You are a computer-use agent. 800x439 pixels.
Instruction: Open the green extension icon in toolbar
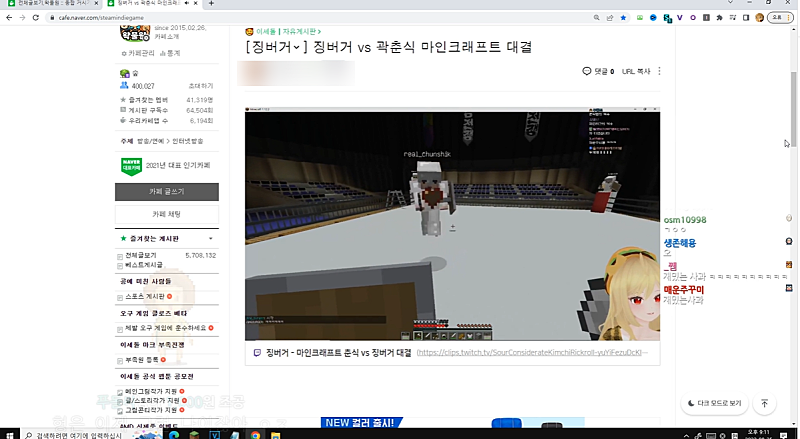[x=640, y=17]
